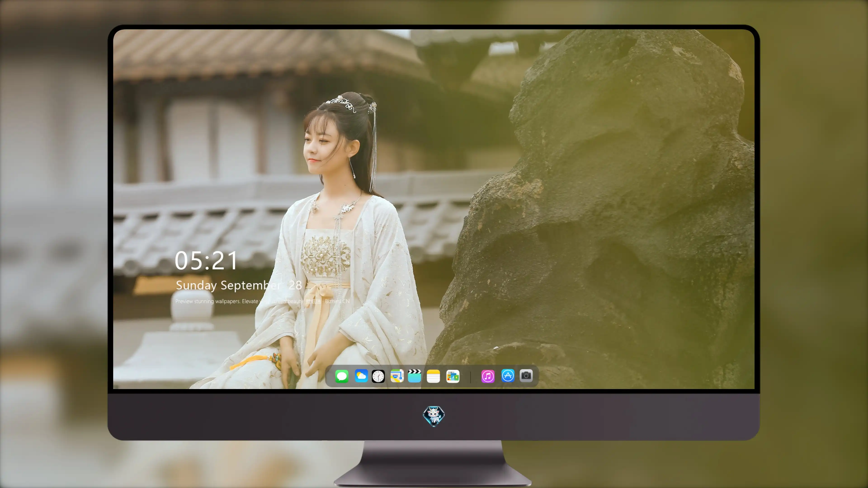Open the blue App Store icon
Image resolution: width=868 pixels, height=488 pixels.
point(508,375)
